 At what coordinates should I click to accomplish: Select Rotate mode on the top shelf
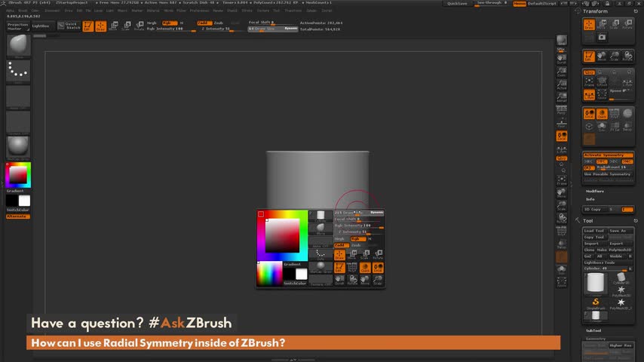(x=140, y=26)
